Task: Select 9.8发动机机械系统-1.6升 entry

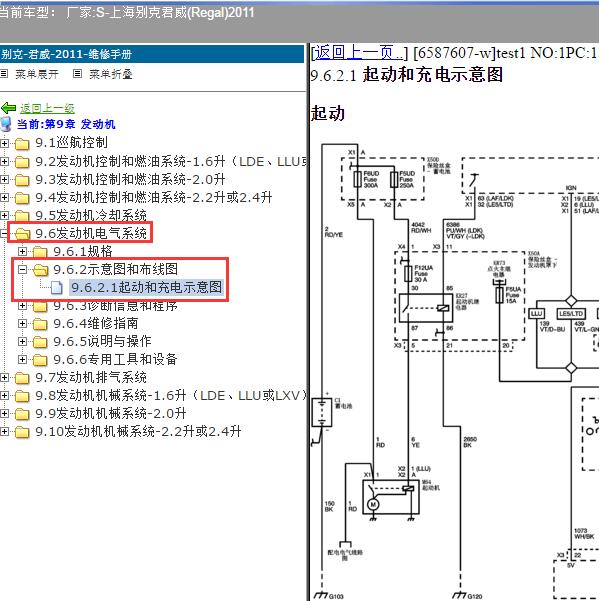Action: pos(171,396)
